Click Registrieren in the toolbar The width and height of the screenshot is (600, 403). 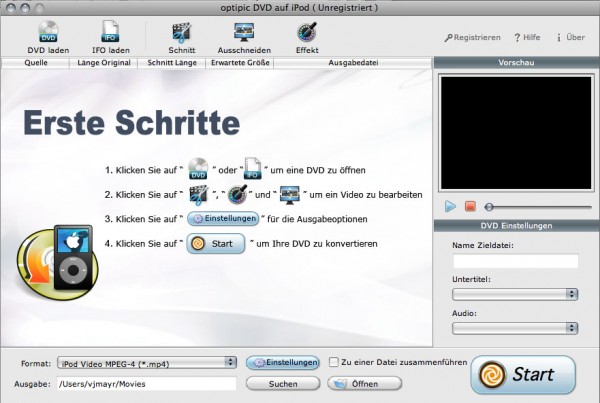473,38
